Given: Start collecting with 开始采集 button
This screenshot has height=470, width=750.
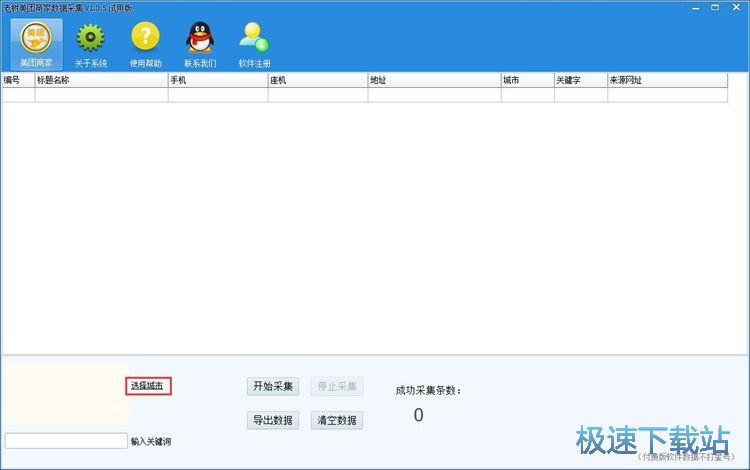Looking at the screenshot, I should 273,386.
